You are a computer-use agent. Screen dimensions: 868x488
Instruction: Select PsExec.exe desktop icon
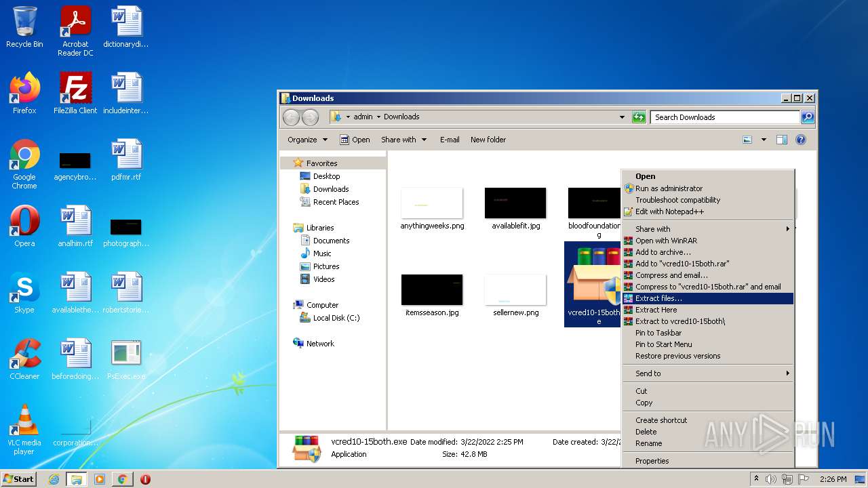126,359
